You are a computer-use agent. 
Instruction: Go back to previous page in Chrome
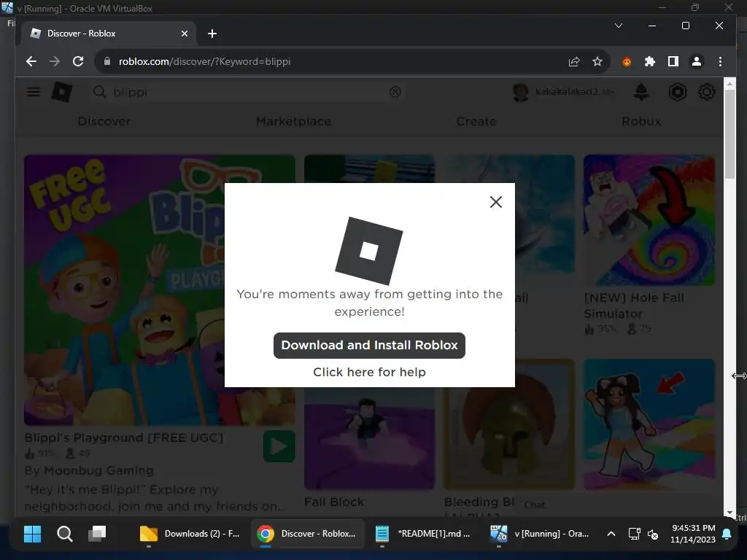pos(31,61)
